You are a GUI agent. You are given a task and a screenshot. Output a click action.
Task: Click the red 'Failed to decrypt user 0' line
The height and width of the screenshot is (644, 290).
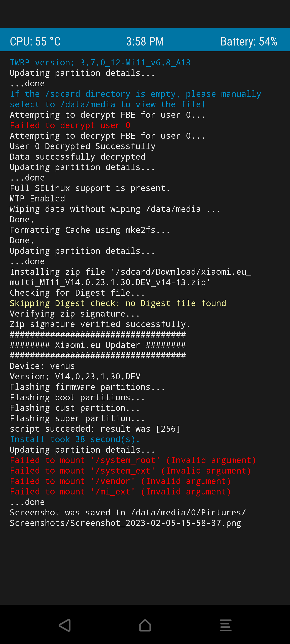[x=70, y=125]
